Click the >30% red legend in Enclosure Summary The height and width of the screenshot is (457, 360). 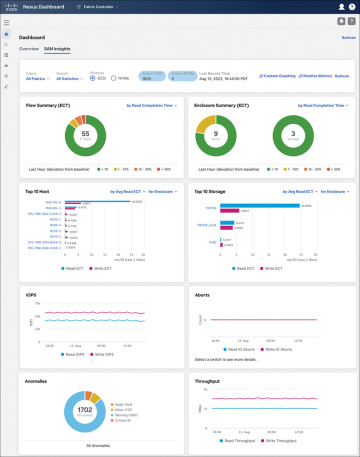pyautogui.click(x=333, y=169)
